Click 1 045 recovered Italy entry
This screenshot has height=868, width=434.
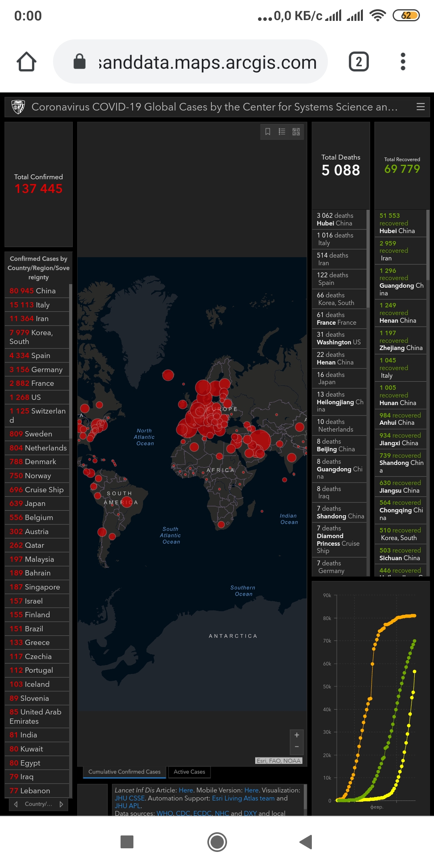click(401, 368)
